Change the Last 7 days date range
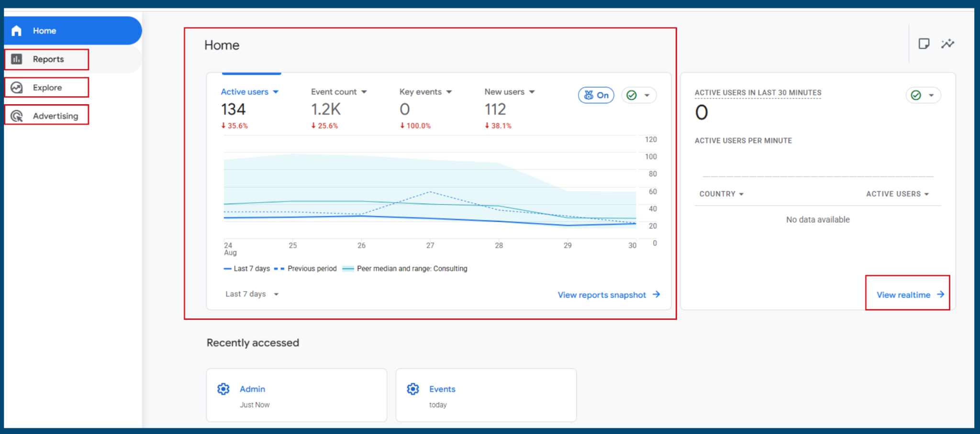This screenshot has height=434, width=980. (x=252, y=294)
